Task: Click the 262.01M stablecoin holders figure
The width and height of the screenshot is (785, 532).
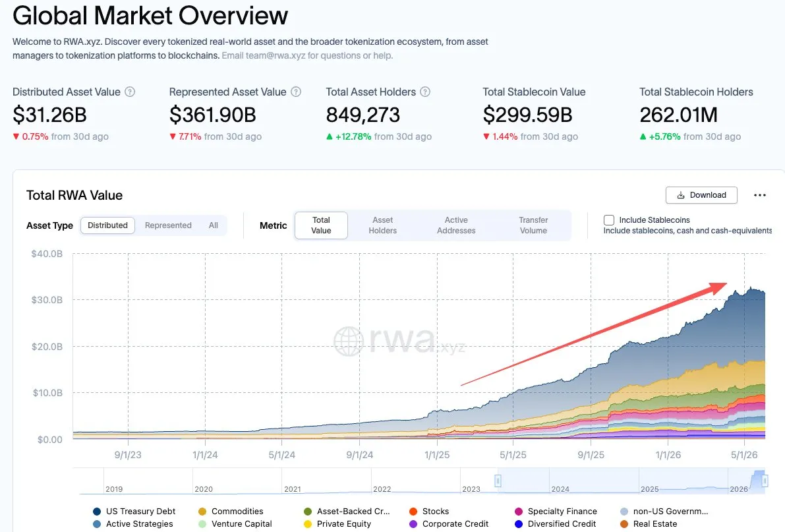Action: tap(678, 115)
